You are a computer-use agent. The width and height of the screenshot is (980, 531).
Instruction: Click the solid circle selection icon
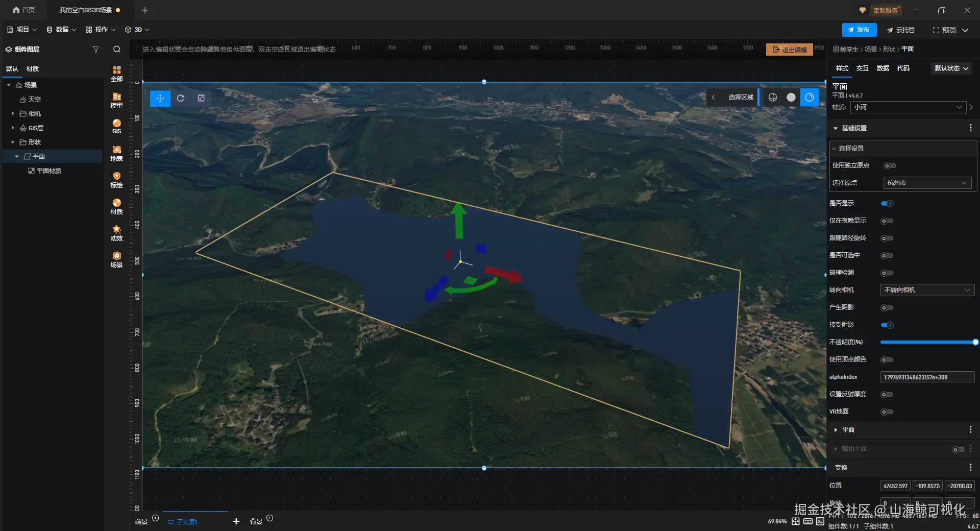point(791,97)
